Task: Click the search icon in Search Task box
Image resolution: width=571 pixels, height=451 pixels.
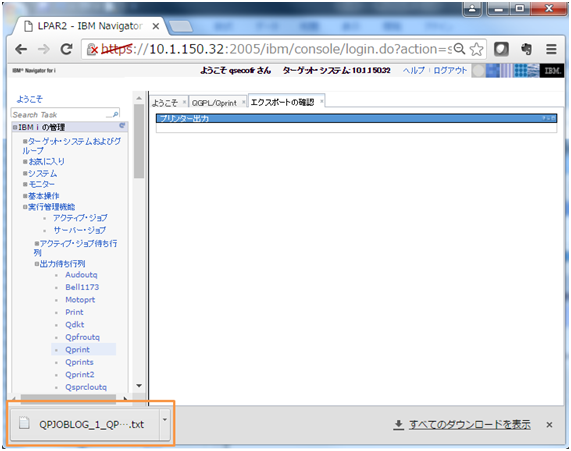Action: click(x=115, y=114)
